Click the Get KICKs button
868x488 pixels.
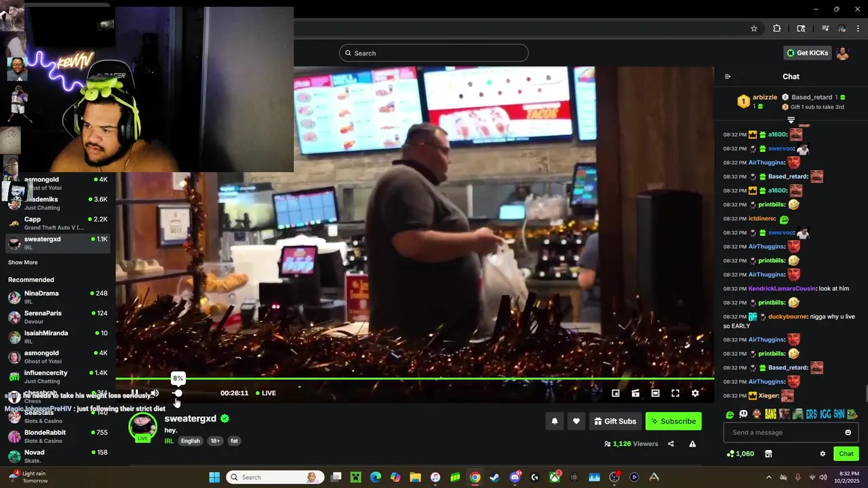[x=808, y=53]
